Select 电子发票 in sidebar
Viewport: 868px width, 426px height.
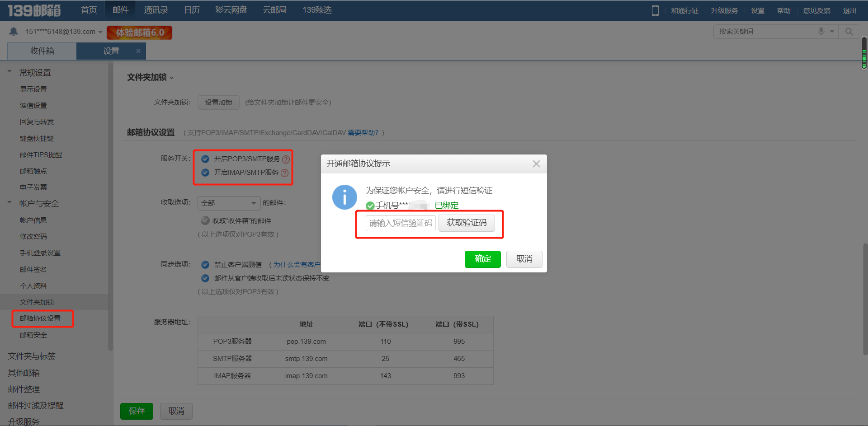pyautogui.click(x=33, y=187)
